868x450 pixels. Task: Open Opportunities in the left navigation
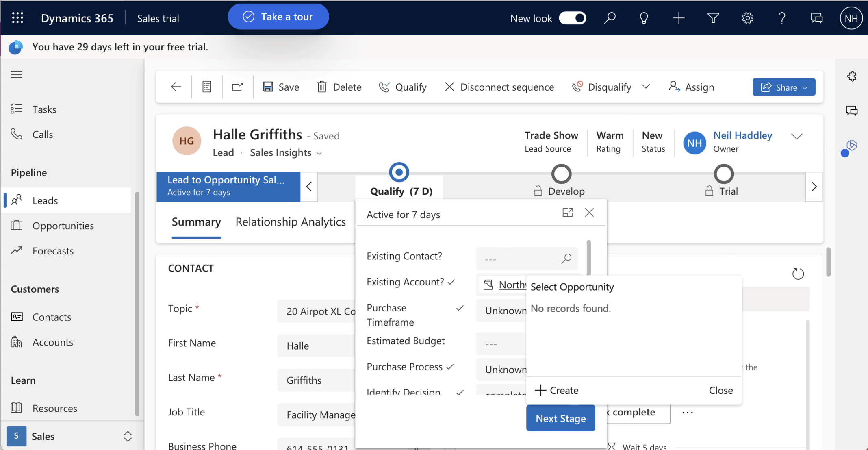point(63,226)
